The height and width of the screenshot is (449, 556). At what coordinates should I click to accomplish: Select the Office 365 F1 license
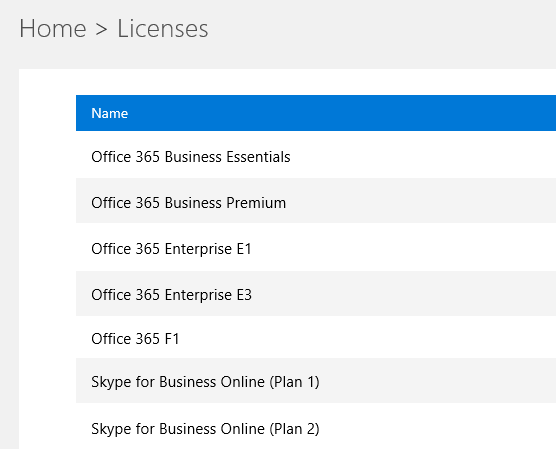[x=135, y=339]
